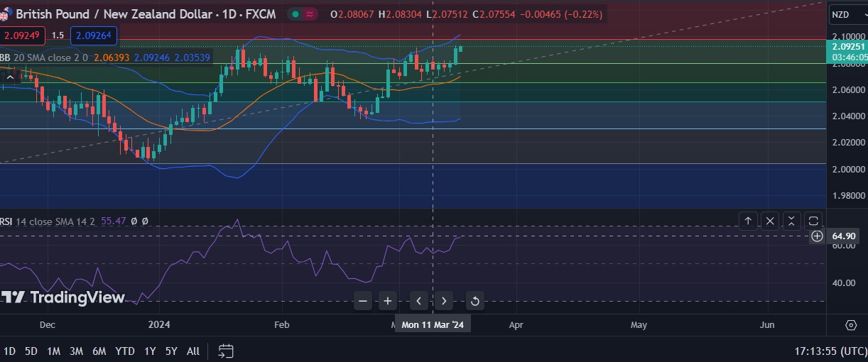Select the 1D time range
This screenshot has height=362, width=868.
pos(10,351)
